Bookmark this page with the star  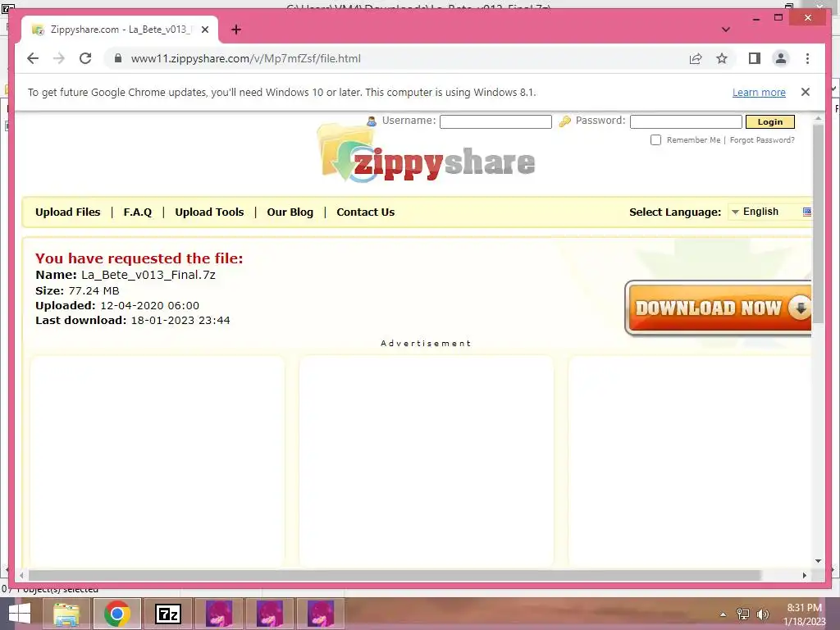click(x=722, y=58)
